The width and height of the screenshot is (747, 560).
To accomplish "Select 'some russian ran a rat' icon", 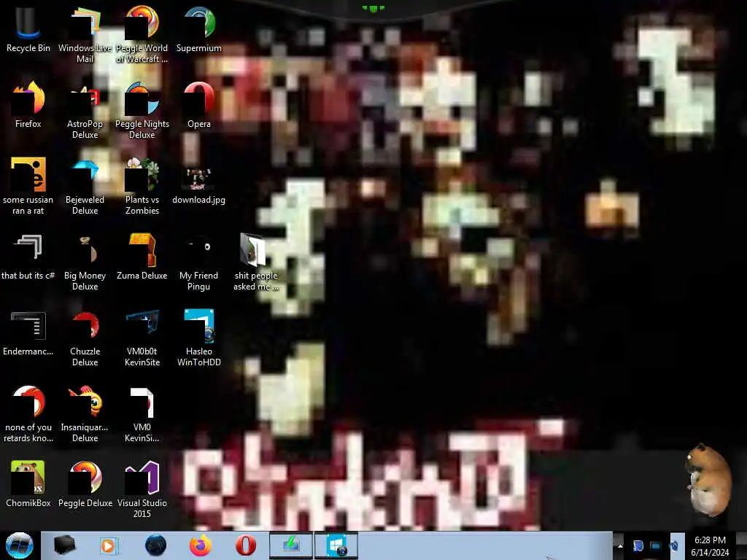I will tap(28, 186).
